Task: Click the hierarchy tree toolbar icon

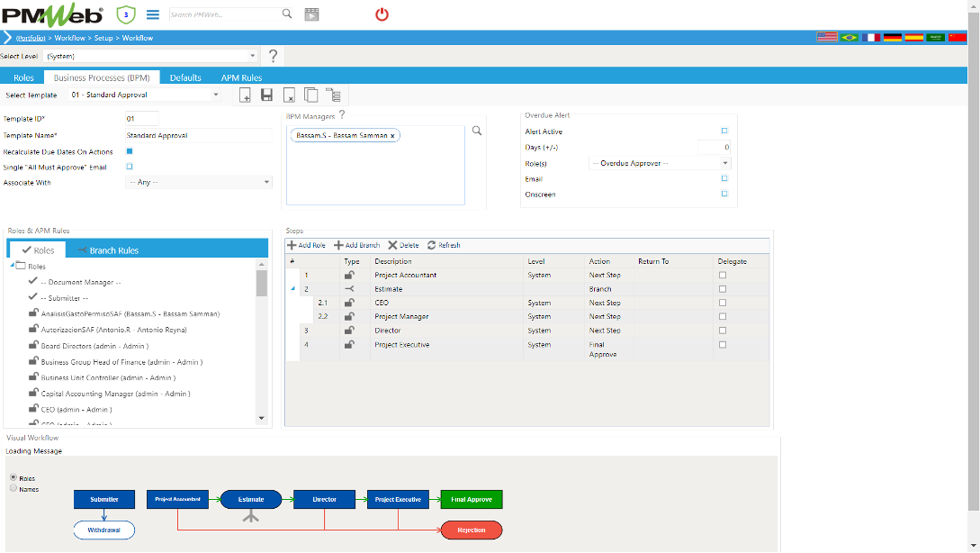Action: pos(333,95)
